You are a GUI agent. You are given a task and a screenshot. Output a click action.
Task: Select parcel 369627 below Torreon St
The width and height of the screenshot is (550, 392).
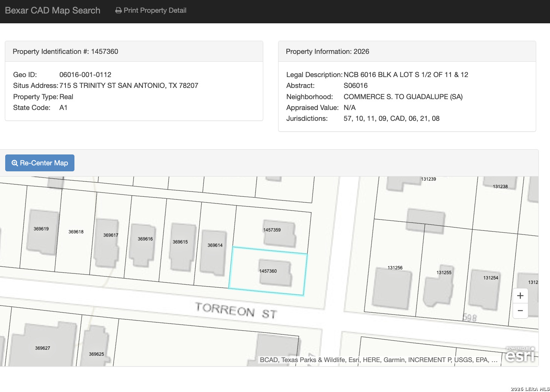[43, 348]
